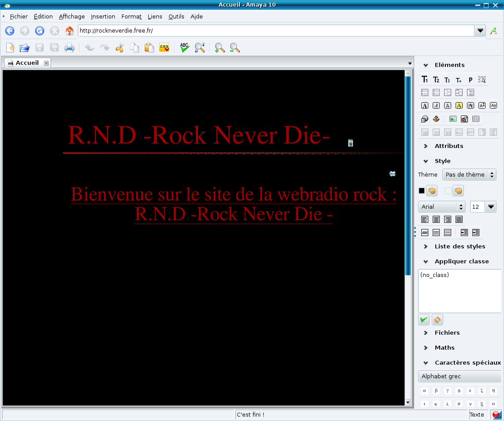Click the black foreground color swatch

[x=421, y=191]
